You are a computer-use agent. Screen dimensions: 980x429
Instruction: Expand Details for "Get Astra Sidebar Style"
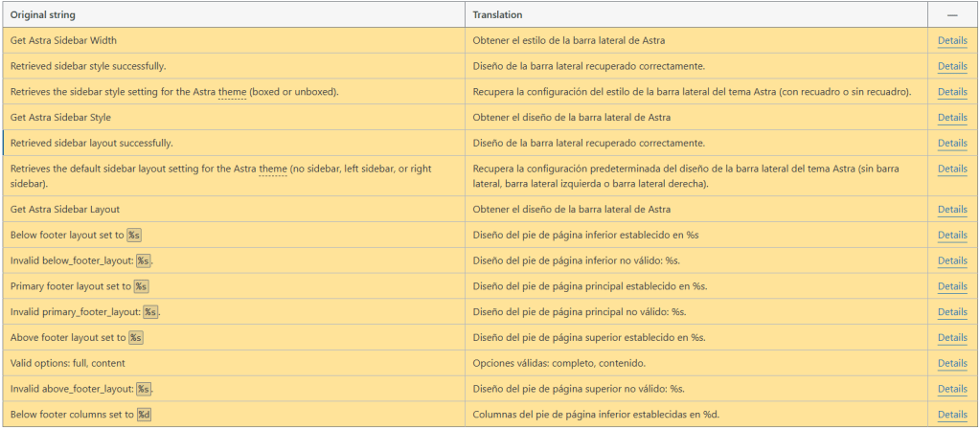click(x=951, y=118)
